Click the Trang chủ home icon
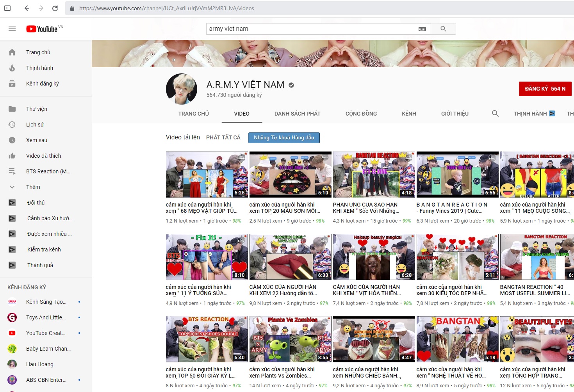This screenshot has width=574, height=392. pyautogui.click(x=12, y=52)
